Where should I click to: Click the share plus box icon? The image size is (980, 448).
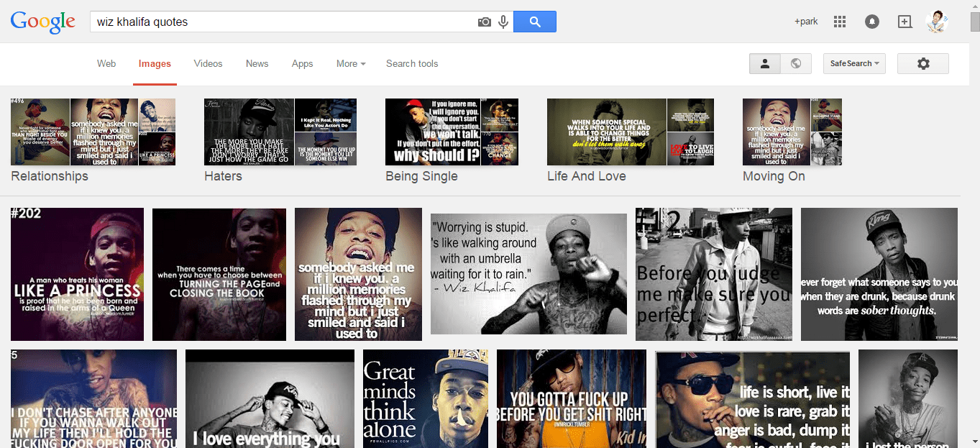(905, 22)
